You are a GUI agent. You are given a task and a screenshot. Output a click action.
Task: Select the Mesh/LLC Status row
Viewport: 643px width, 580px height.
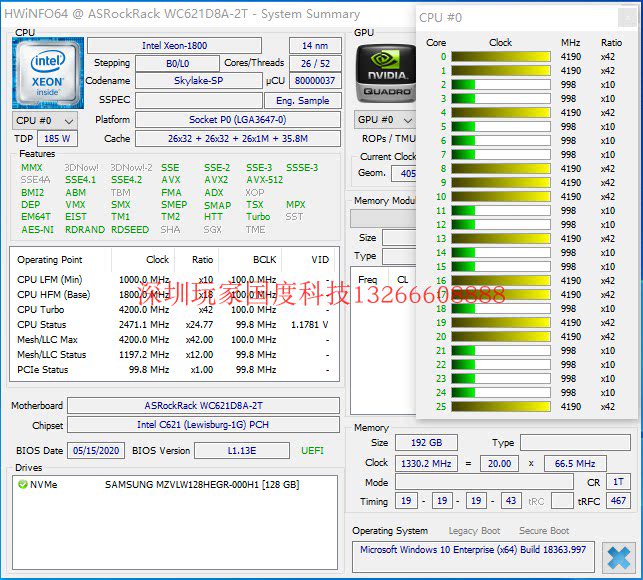pyautogui.click(x=174, y=354)
